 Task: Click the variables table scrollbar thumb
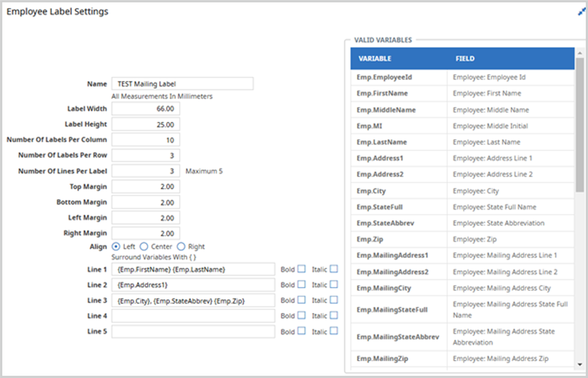580,125
